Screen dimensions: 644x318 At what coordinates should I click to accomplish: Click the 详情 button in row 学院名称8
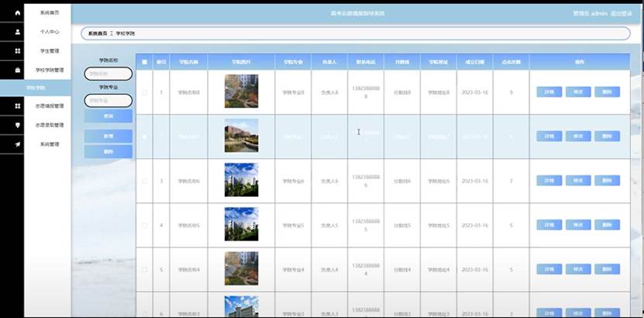click(x=549, y=92)
